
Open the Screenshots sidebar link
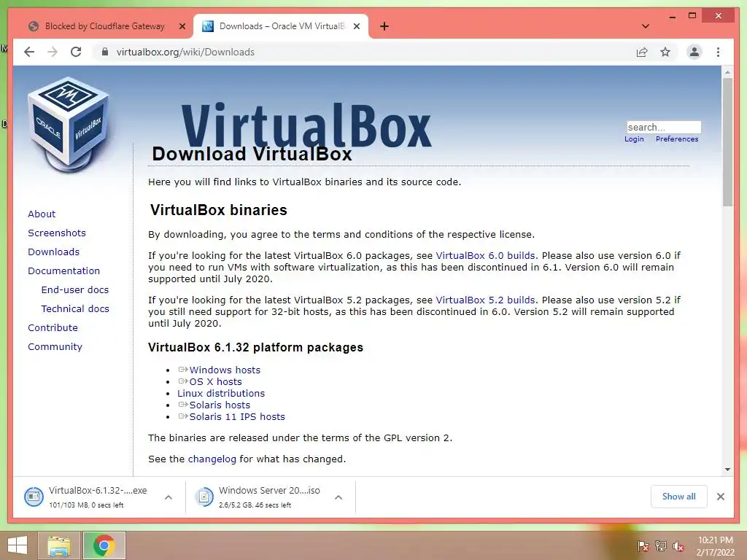point(57,233)
